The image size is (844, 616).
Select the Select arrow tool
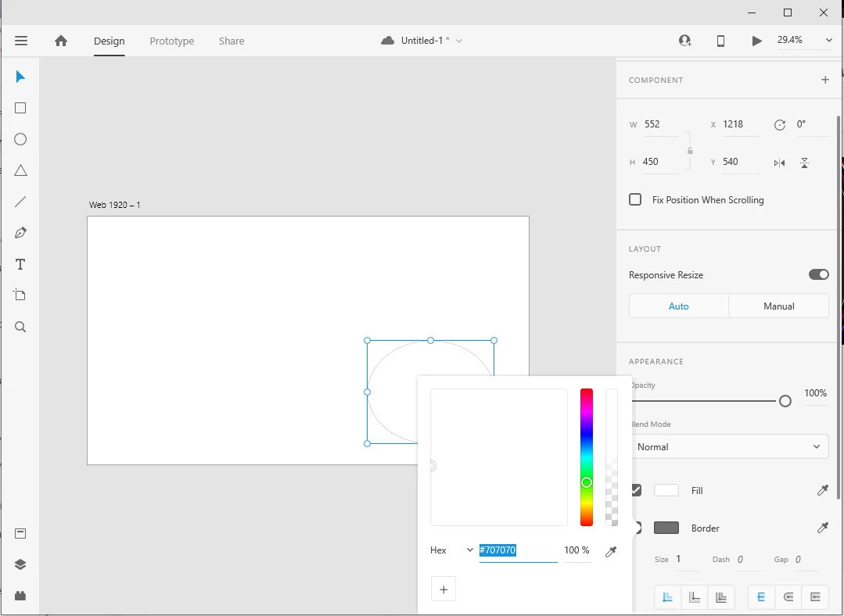(20, 77)
